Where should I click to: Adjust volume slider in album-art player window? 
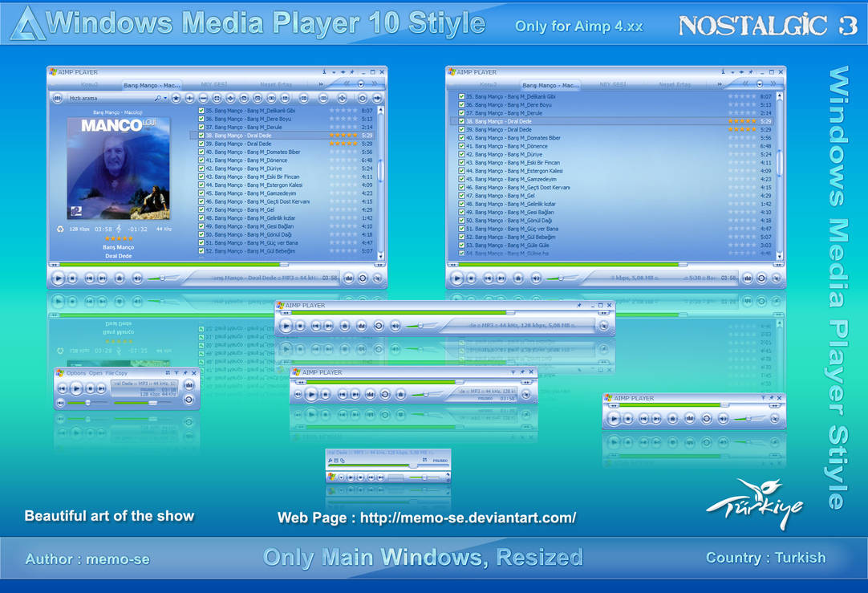point(164,278)
